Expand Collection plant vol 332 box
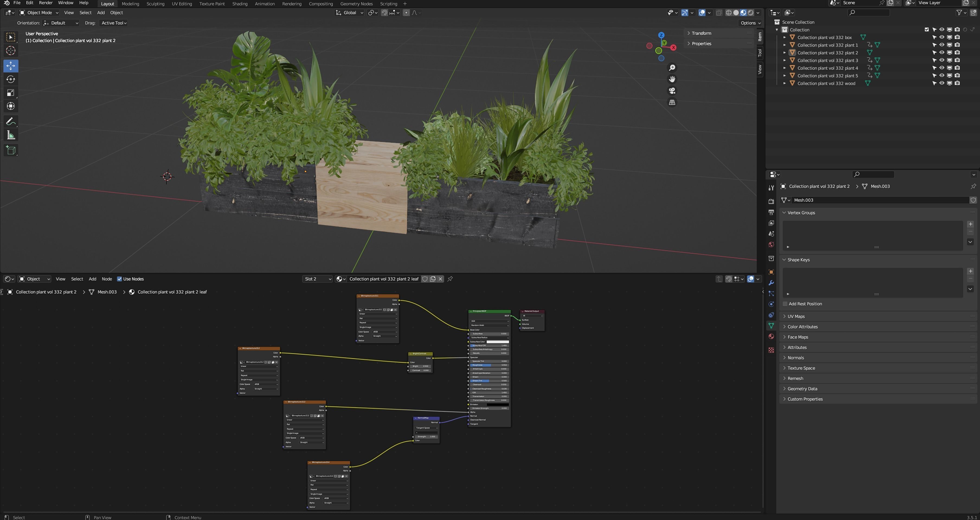This screenshot has width=980, height=520. 785,37
